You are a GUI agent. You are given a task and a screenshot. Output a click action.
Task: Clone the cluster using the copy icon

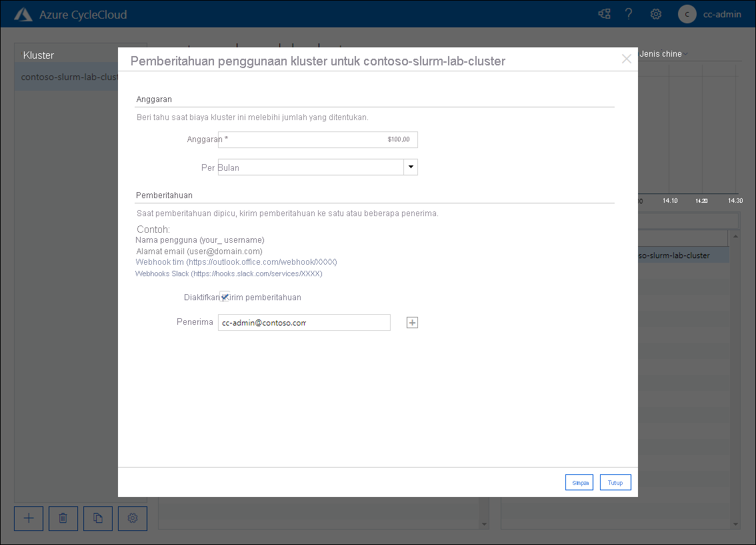(98, 518)
